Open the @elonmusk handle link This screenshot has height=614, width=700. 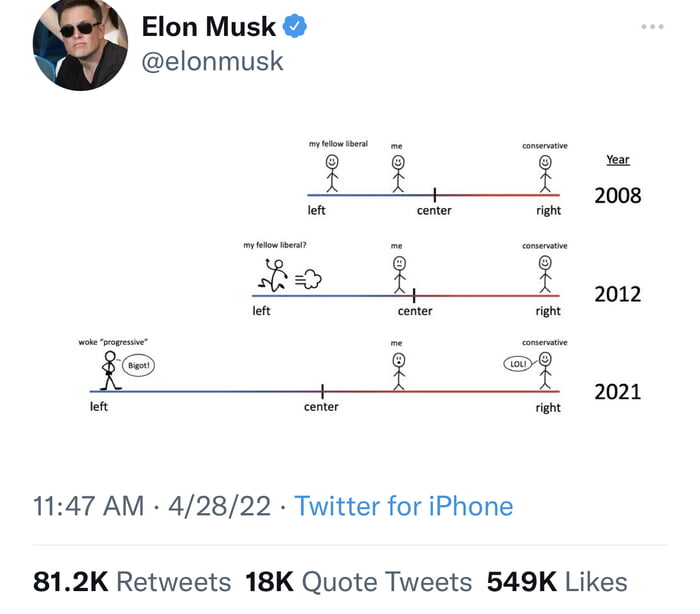[x=212, y=61]
